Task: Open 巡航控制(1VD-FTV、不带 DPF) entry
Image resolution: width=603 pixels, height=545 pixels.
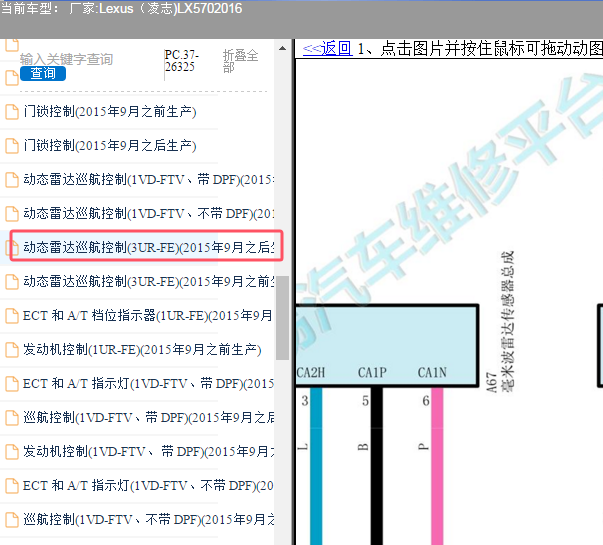Action: point(148,519)
